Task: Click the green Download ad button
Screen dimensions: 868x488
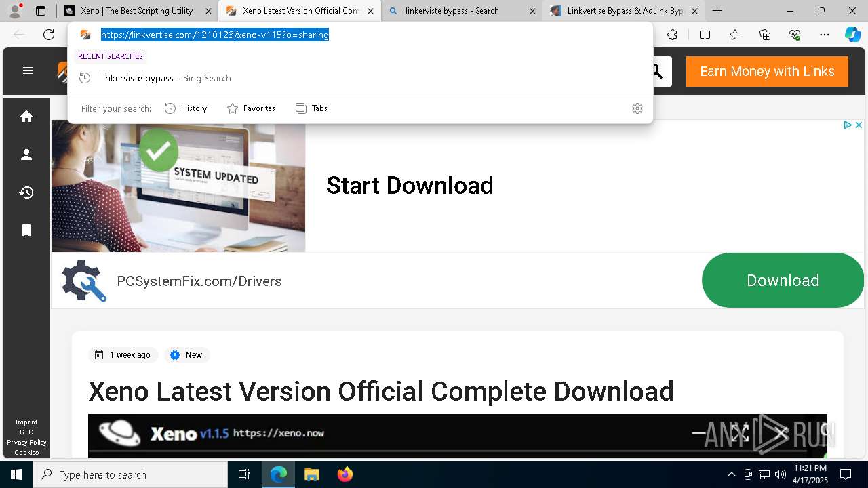Action: [x=783, y=281]
